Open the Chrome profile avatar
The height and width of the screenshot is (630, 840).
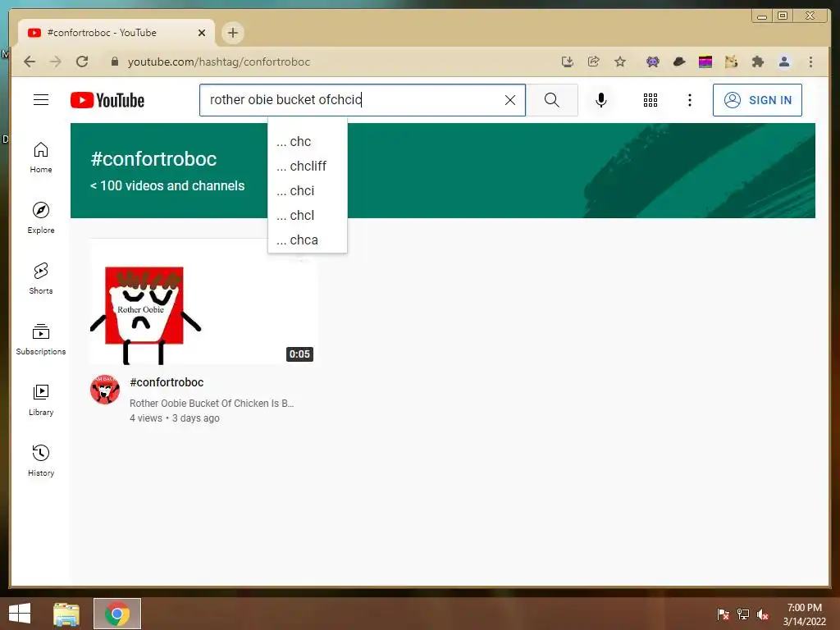[x=783, y=62]
